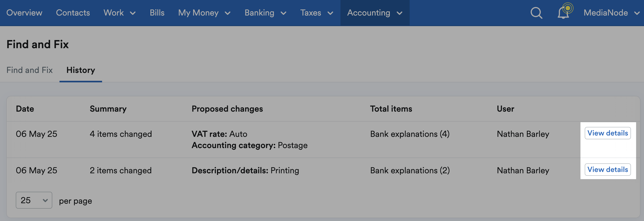Open the Accounting dropdown menu
The image size is (644, 221).
coord(375,13)
